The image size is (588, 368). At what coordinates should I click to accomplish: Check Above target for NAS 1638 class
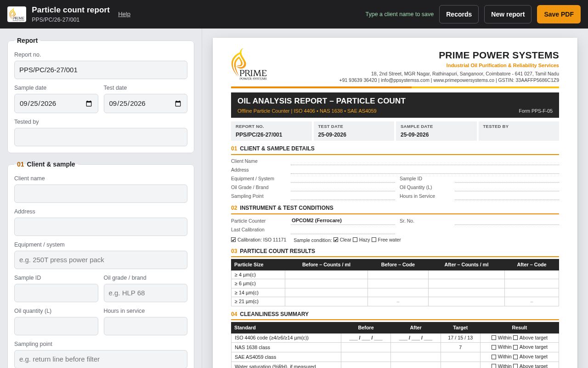[x=515, y=347]
